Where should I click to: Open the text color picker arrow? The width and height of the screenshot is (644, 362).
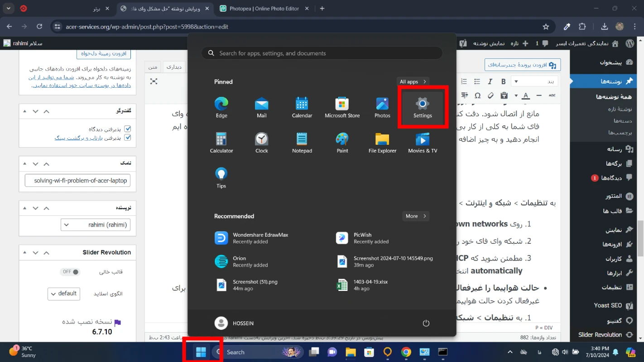[516, 95]
